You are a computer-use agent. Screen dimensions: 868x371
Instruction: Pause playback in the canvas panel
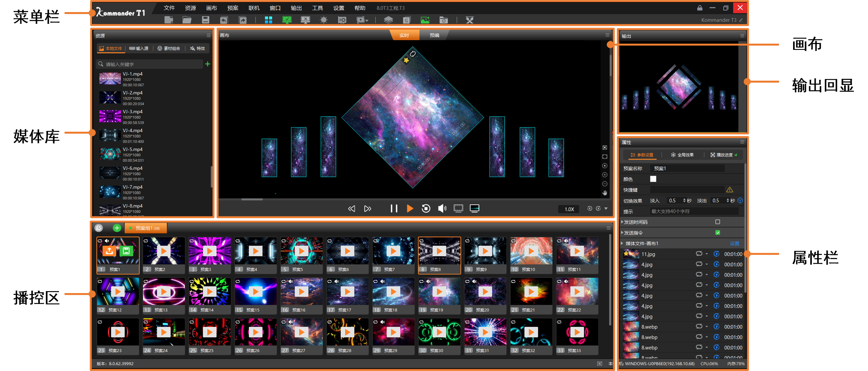coord(394,208)
